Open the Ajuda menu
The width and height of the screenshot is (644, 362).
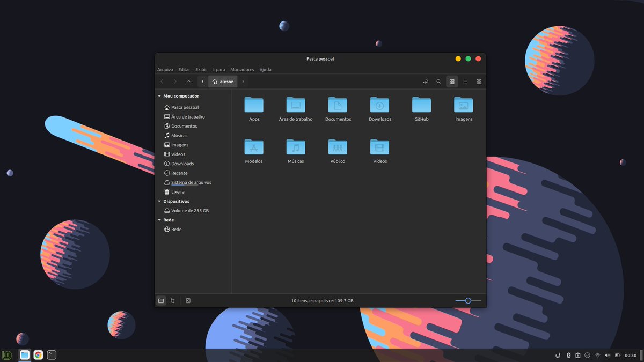coord(265,69)
